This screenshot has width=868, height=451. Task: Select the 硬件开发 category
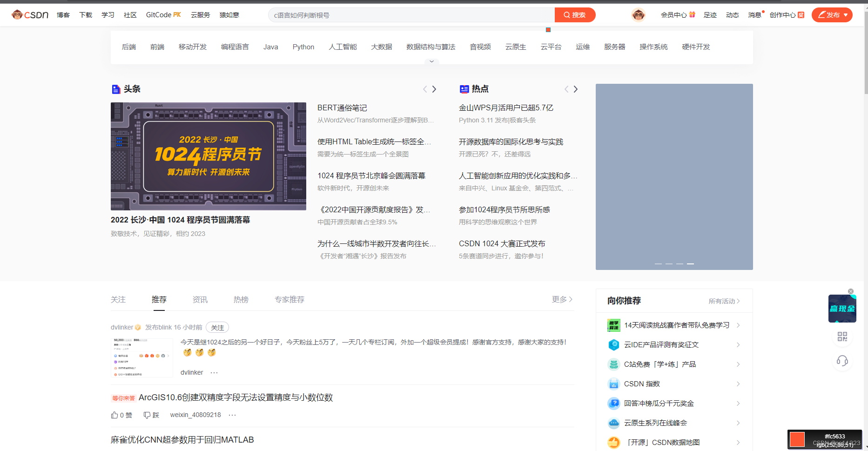(x=696, y=47)
